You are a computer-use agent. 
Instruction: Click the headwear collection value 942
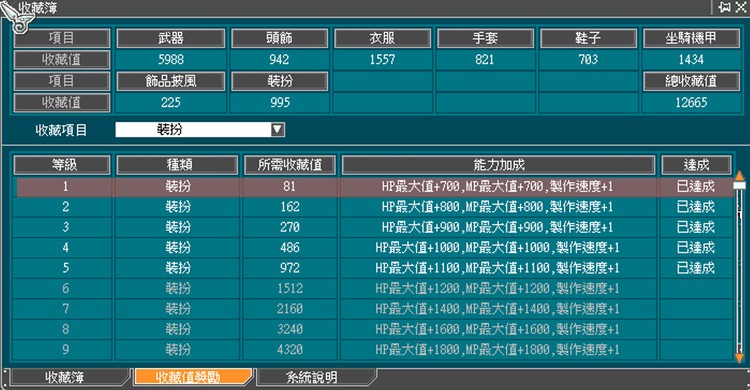[279, 60]
